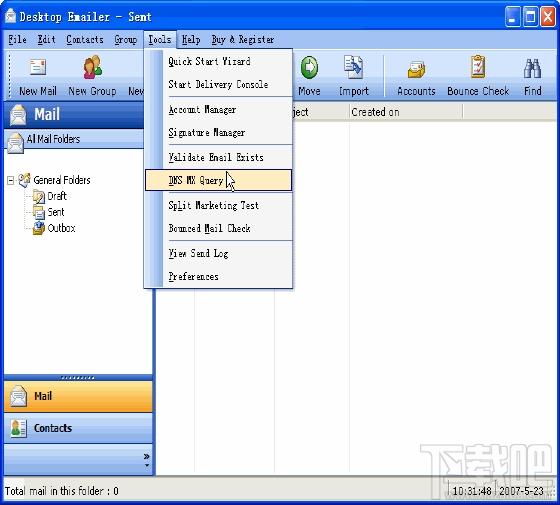Viewport: 560px width, 505px height.
Task: Choose Validate Email Exists
Action: tap(219, 158)
